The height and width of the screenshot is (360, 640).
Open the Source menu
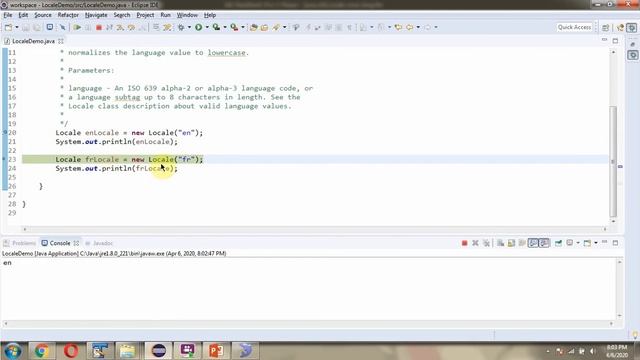43,15
